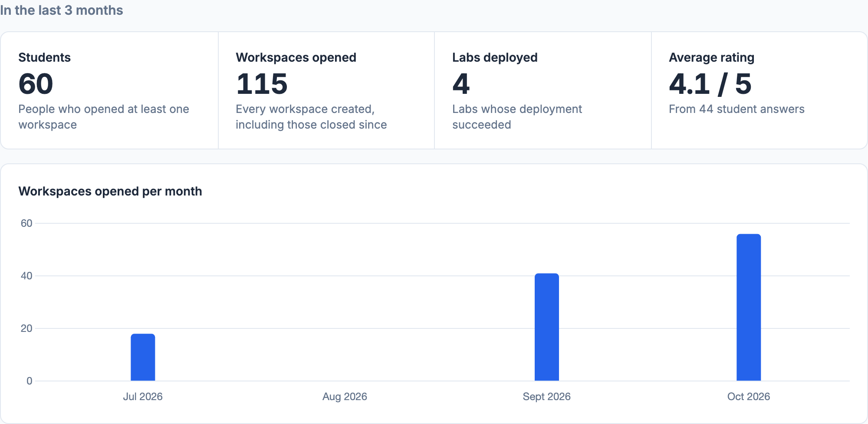Click the Oct 2026 bar in chart
Viewport: 868px width, 424px height.
[x=749, y=308]
